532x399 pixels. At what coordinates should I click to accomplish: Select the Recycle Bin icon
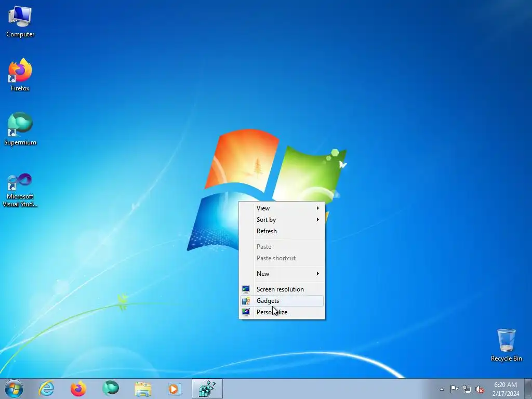(506, 345)
